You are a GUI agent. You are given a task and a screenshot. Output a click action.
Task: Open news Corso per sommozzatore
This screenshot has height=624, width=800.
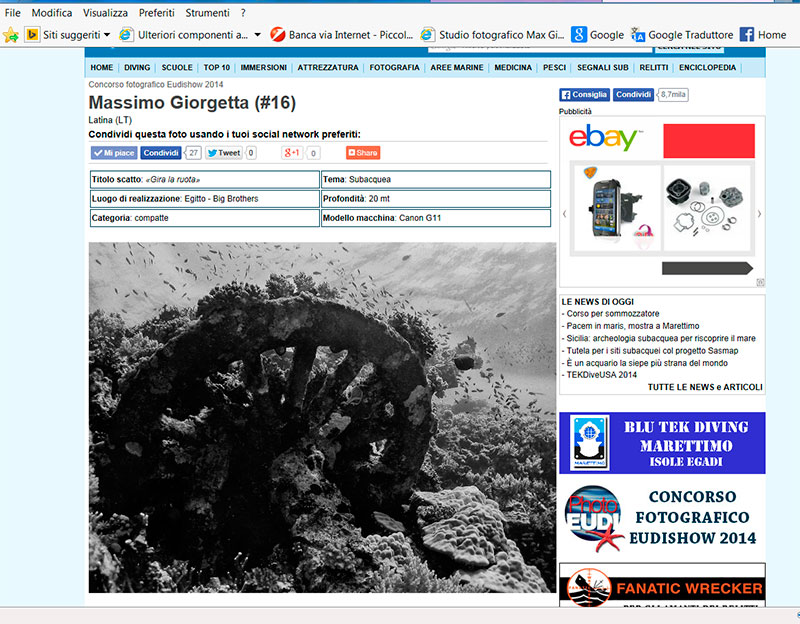pos(613,313)
